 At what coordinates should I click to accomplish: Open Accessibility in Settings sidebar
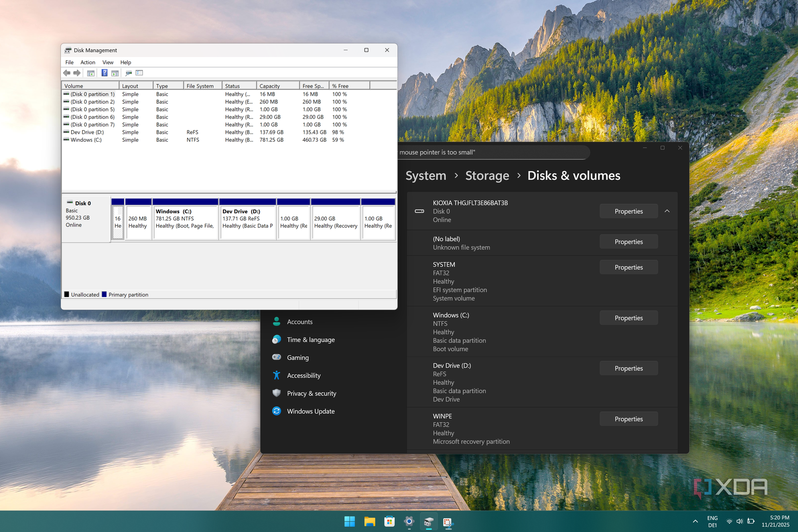[x=303, y=375]
